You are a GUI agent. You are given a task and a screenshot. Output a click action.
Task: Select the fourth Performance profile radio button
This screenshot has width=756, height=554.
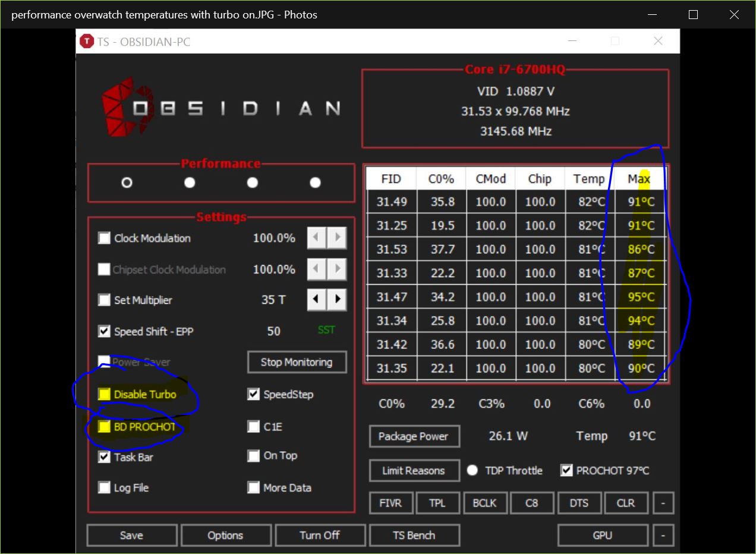click(316, 182)
